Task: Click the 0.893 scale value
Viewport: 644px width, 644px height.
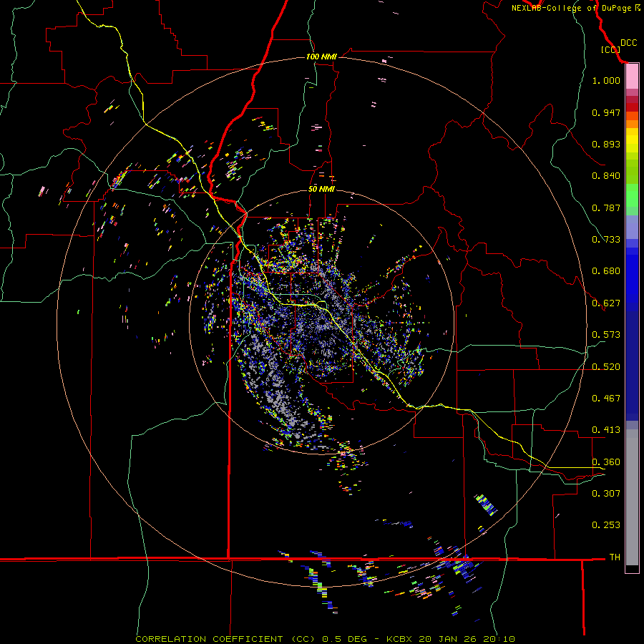Action: [606, 144]
